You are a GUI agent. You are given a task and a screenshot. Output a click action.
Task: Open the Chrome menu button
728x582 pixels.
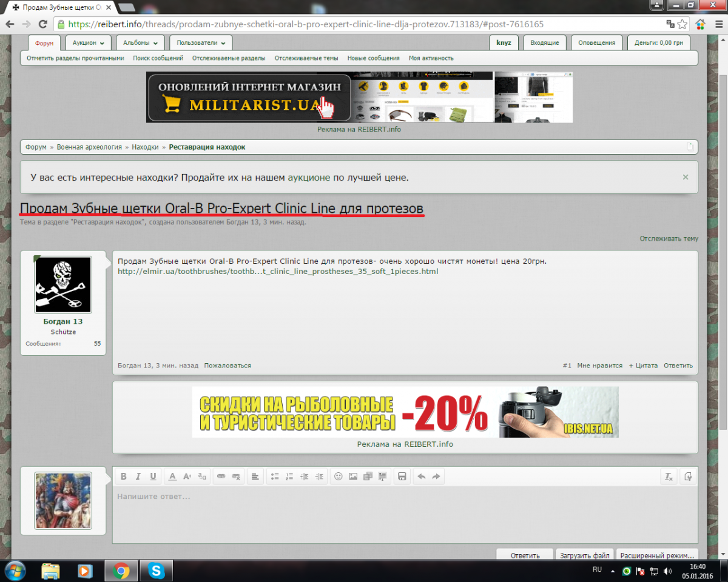click(718, 24)
